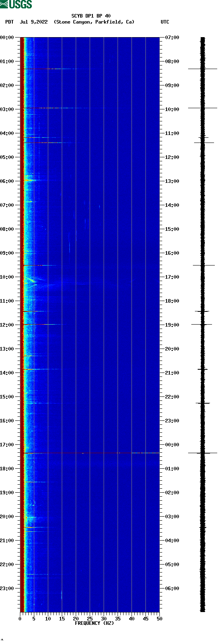Image resolution: width=220 pixels, height=644 pixels.
Task: Click the PDT time label 00:00
Action: 7,38
